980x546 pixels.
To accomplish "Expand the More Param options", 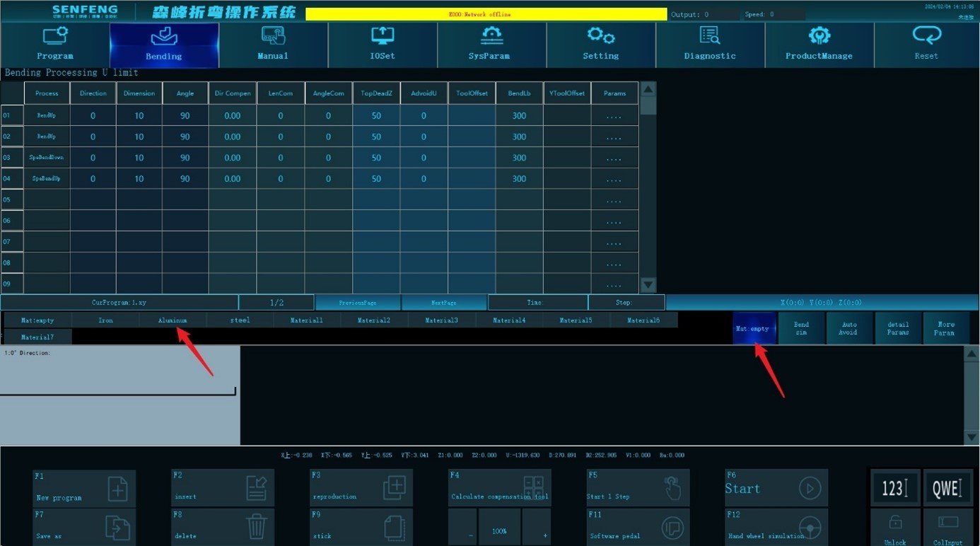I will (x=946, y=328).
